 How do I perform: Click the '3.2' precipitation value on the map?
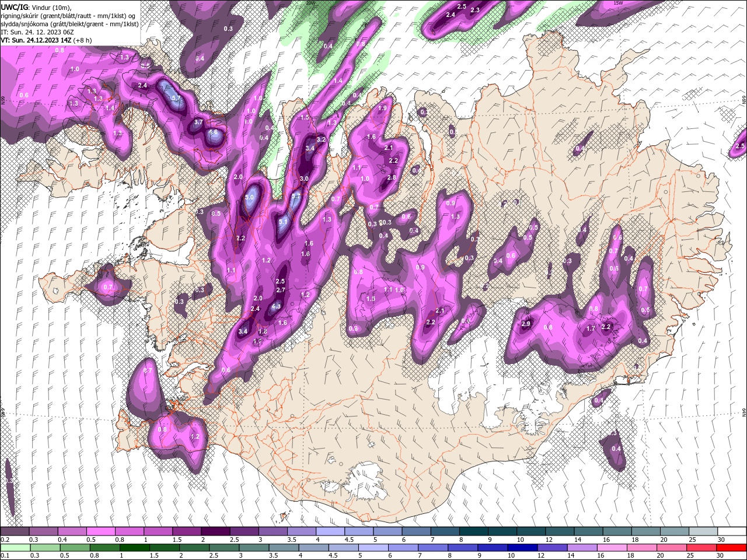click(x=321, y=139)
